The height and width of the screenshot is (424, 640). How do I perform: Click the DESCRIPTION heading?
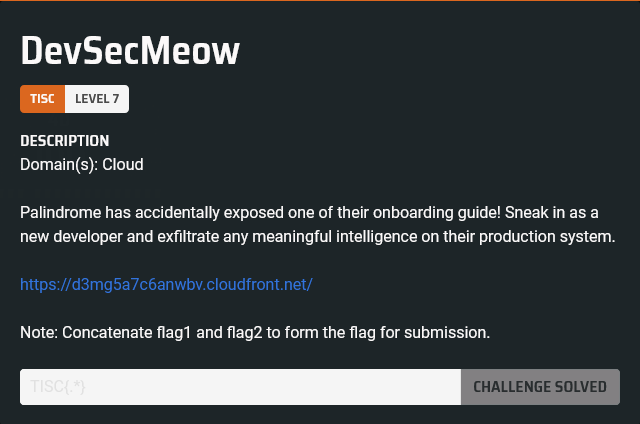65,141
